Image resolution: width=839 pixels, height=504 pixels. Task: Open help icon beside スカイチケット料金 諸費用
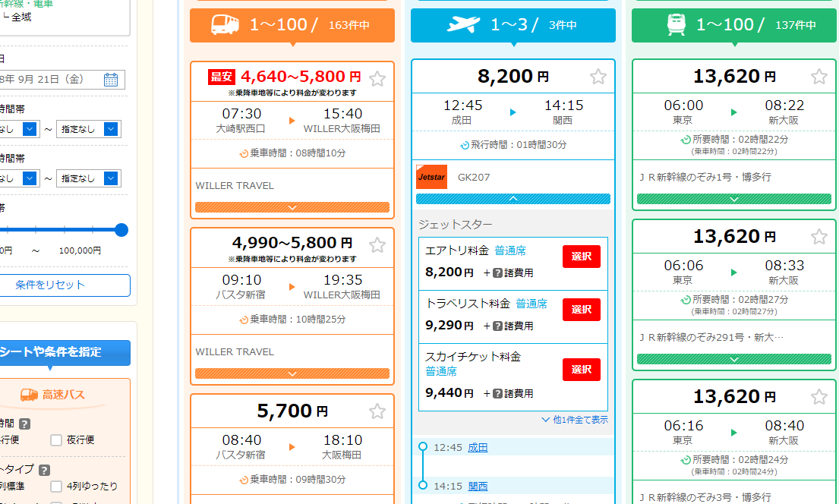(x=497, y=393)
